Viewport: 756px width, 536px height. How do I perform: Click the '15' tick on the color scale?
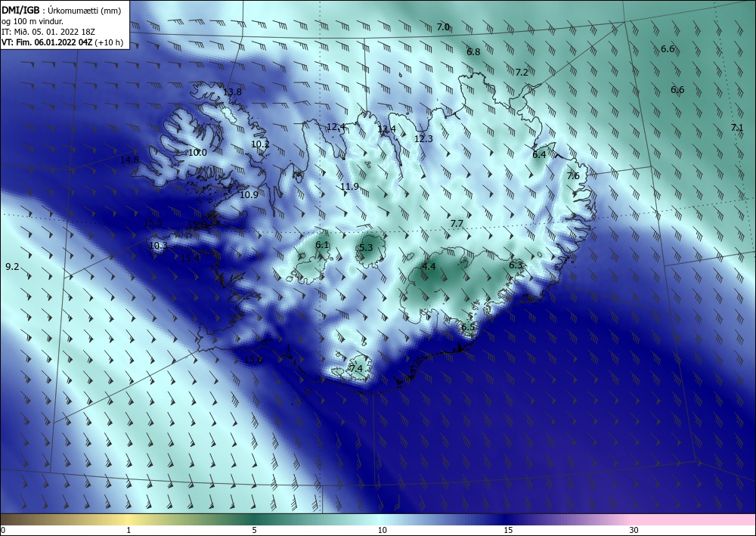point(508,530)
